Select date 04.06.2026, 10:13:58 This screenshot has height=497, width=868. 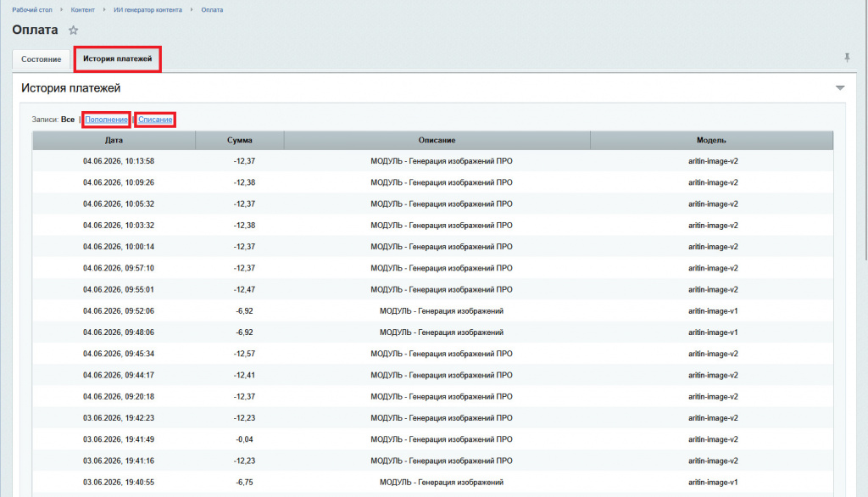coord(119,161)
